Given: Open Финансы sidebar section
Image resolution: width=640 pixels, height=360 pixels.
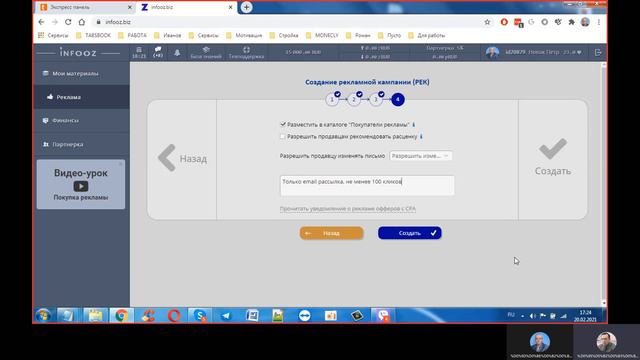Looking at the screenshot, I should coord(82,121).
